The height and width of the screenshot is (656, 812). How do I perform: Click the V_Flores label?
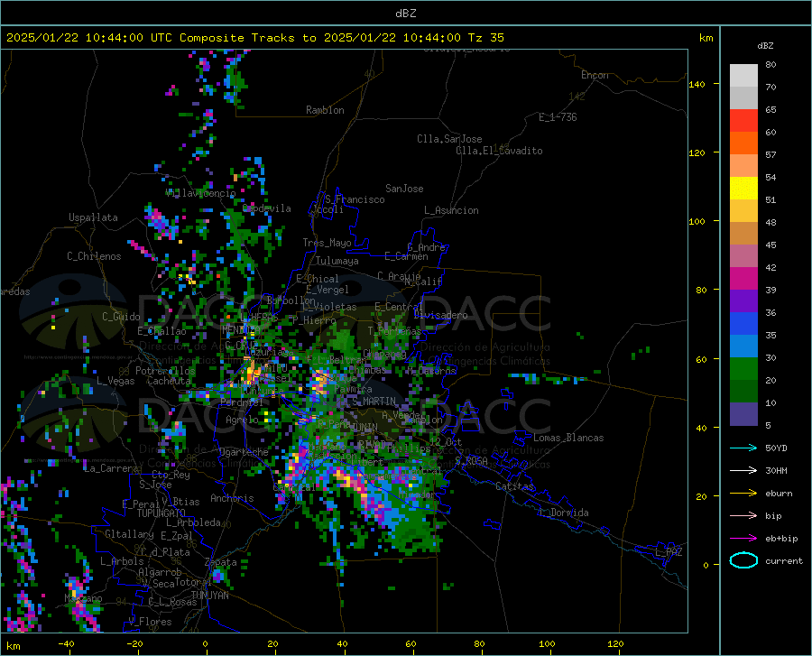point(151,622)
